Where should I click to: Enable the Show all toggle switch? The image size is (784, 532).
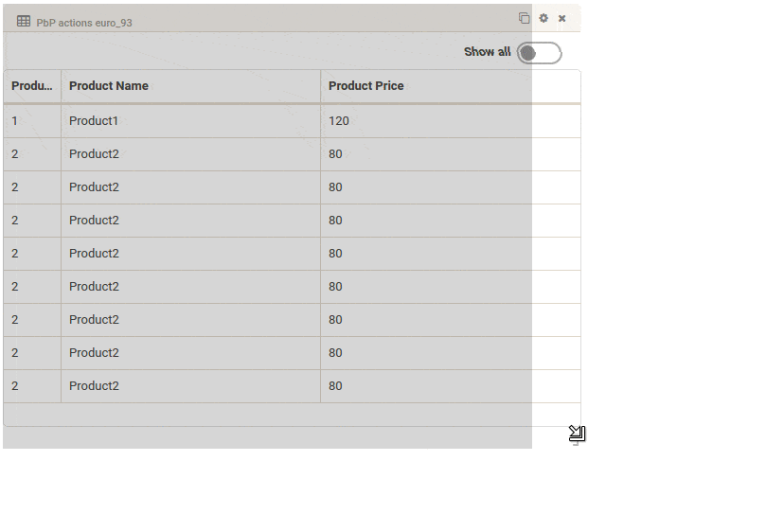[x=539, y=53]
